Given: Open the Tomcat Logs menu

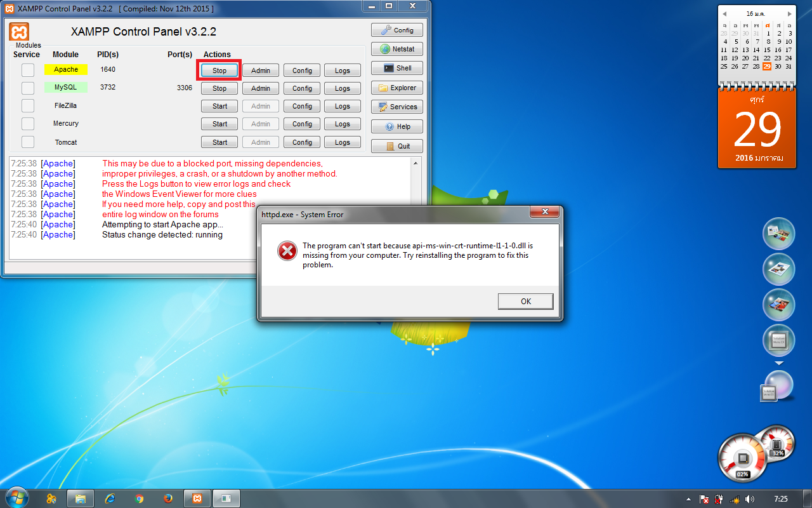Looking at the screenshot, I should (343, 142).
